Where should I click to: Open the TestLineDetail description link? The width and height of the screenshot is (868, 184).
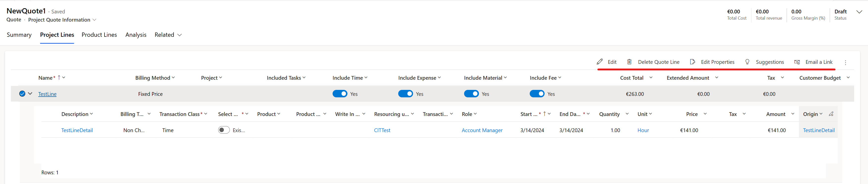click(x=77, y=130)
